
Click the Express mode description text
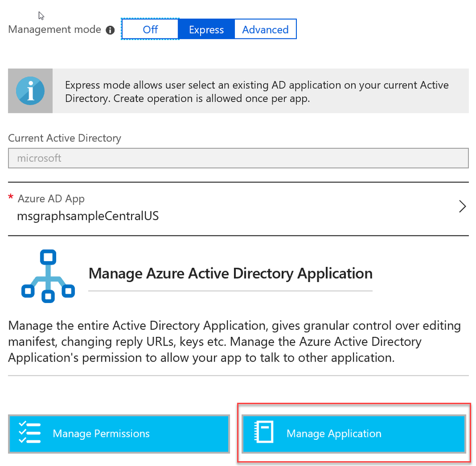(257, 91)
